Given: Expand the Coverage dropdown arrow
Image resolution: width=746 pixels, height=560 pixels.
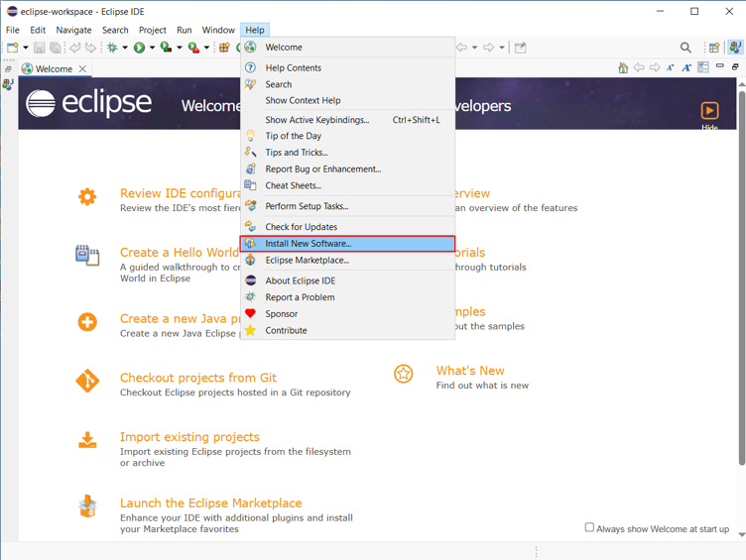Looking at the screenshot, I should (180, 48).
